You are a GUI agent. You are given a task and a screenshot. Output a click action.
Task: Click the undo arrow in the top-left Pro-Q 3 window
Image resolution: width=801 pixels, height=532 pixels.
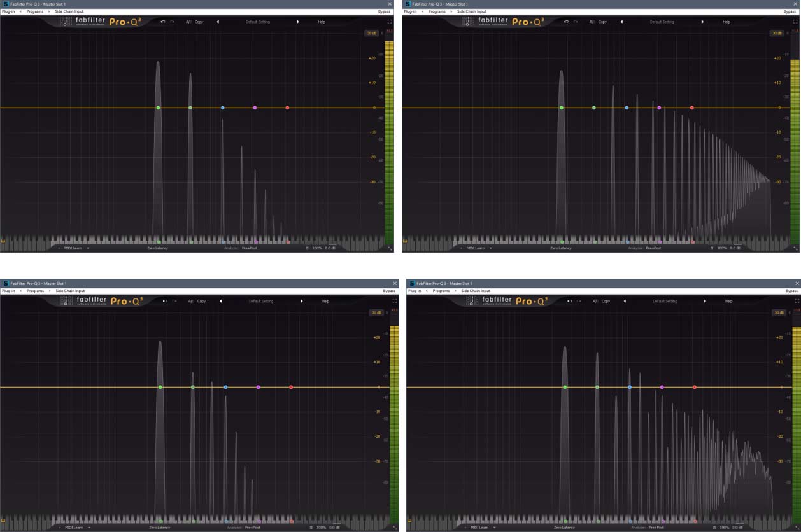163,22
